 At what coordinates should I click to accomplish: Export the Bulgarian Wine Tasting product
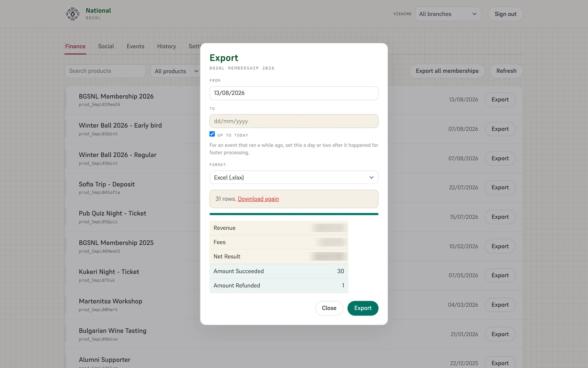click(500, 334)
